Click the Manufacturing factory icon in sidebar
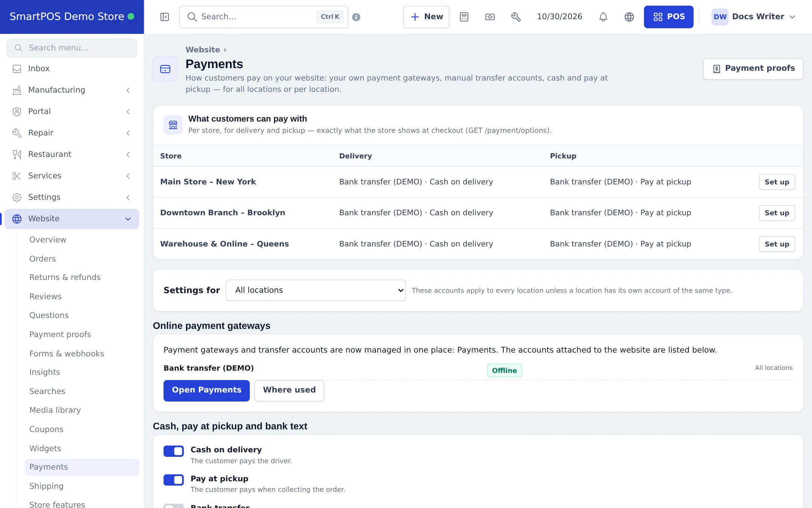812x508 pixels. click(x=17, y=90)
